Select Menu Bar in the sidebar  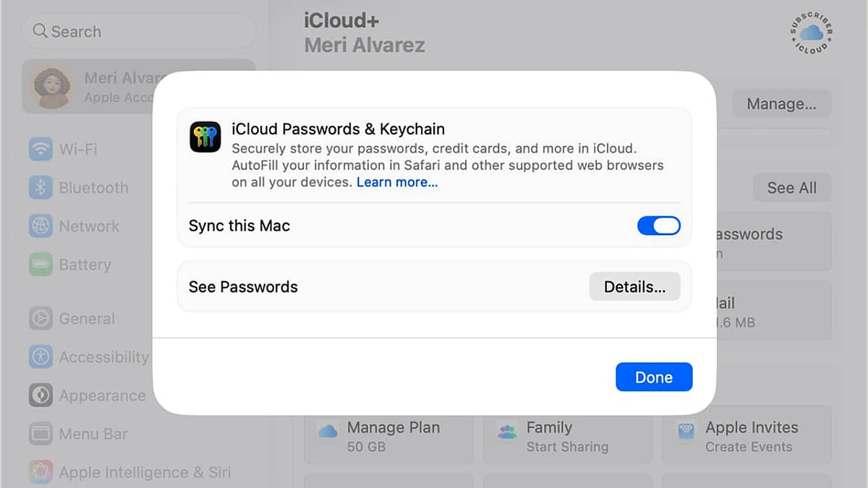[94, 434]
